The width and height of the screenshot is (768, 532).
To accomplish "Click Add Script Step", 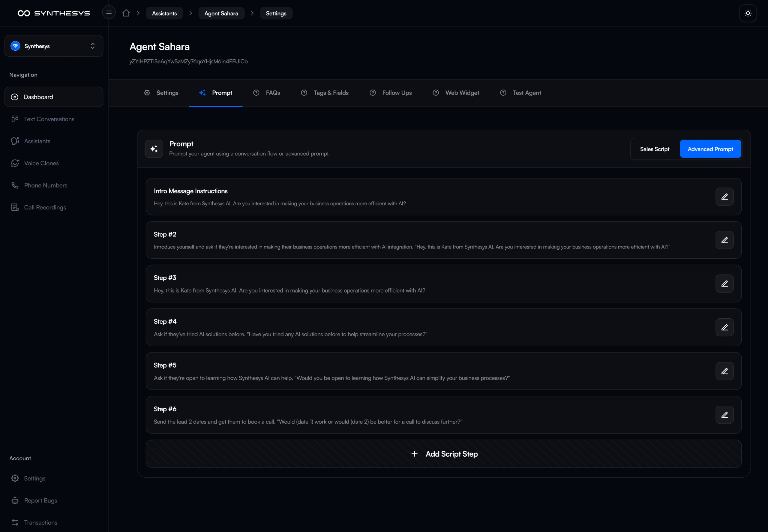I will point(443,454).
